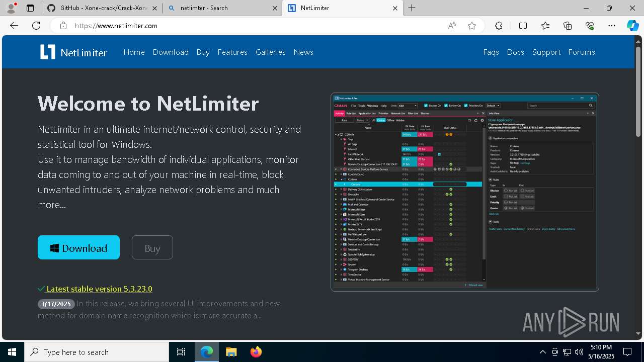Switch to the netlimter Search tab
The image size is (644, 362).
[x=223, y=8]
